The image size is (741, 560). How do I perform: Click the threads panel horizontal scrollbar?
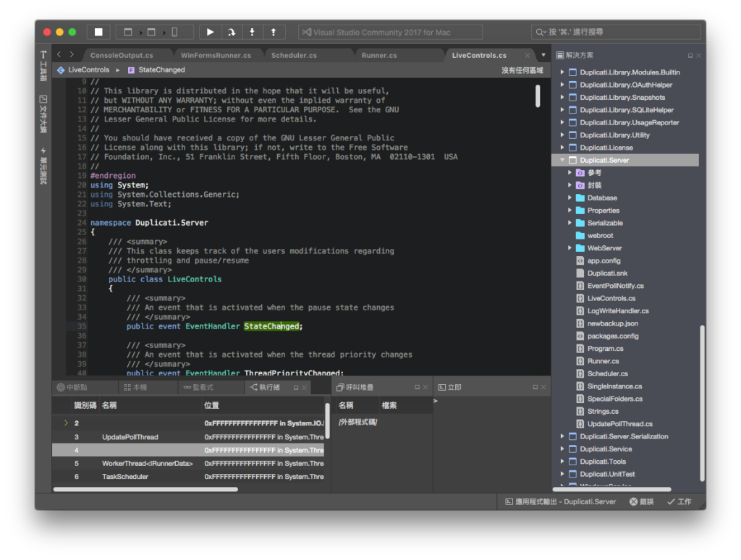[145, 490]
